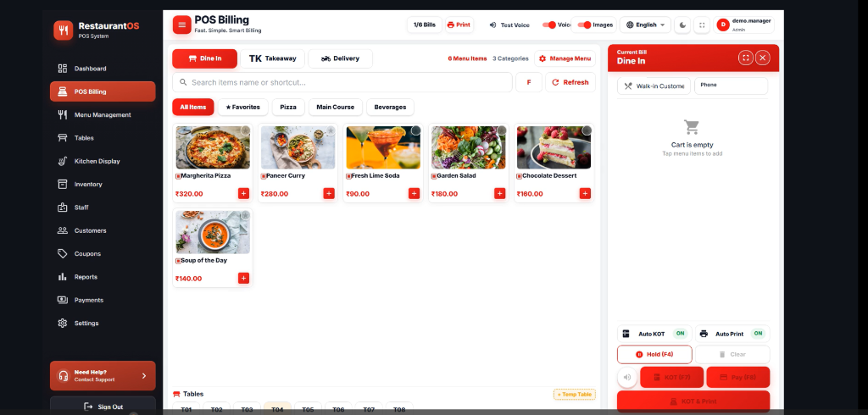Screen dimensions: 868x415
Task: Click Margherita Pizza thumbnail image
Action: [213, 147]
